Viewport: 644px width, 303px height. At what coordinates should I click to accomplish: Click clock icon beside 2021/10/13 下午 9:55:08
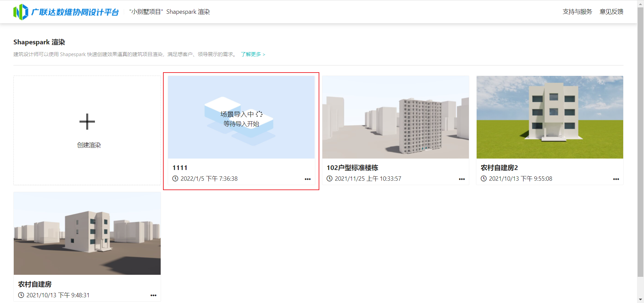(x=484, y=179)
